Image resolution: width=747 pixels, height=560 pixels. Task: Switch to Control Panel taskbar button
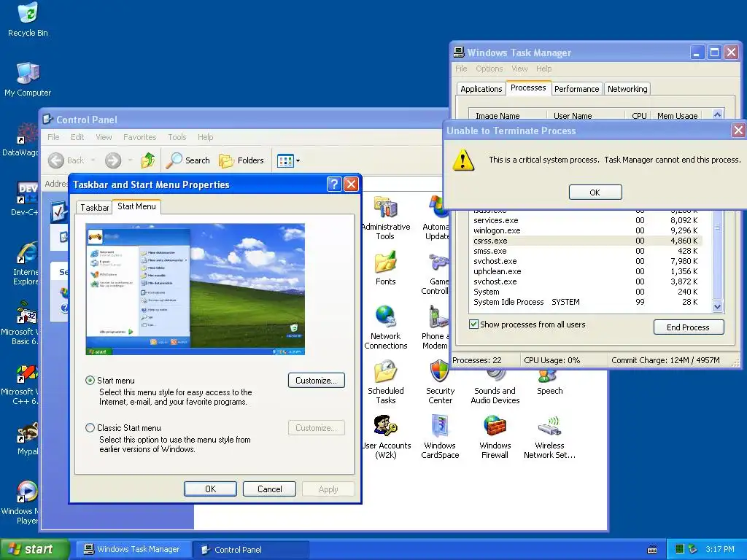(x=250, y=550)
